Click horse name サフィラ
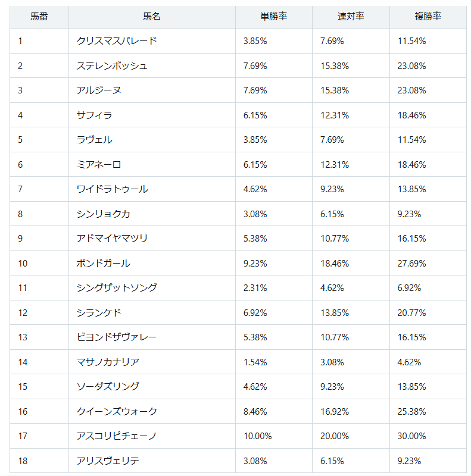 click(x=95, y=115)
